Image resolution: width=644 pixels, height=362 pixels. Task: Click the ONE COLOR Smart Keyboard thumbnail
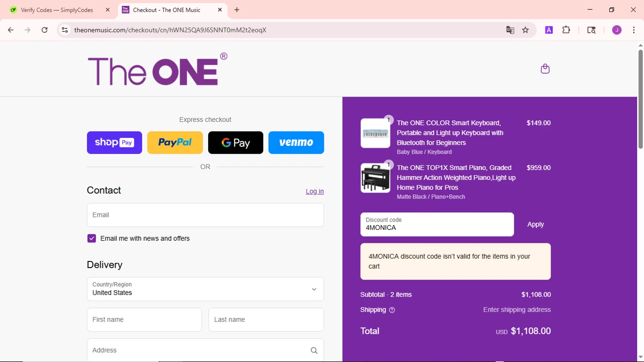pos(375,134)
